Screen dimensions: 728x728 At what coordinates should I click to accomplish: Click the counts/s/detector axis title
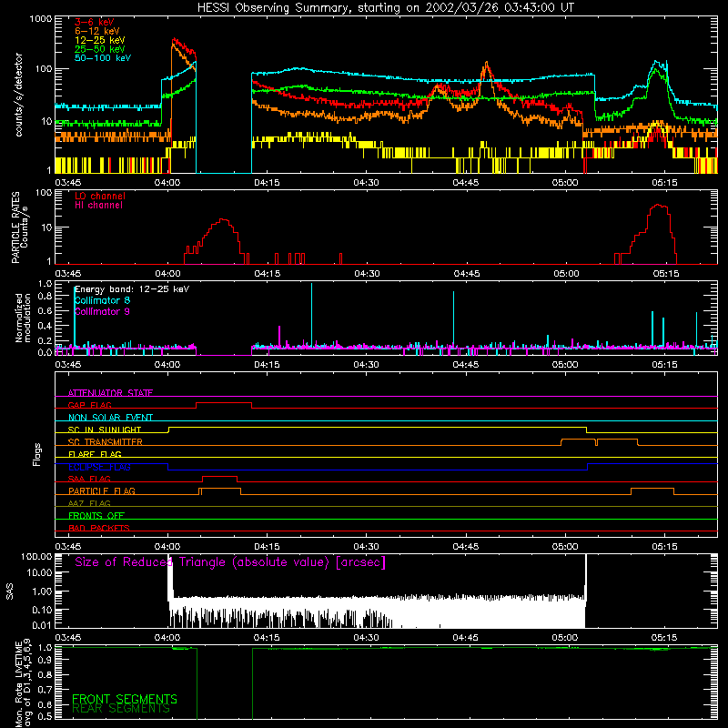point(19,95)
